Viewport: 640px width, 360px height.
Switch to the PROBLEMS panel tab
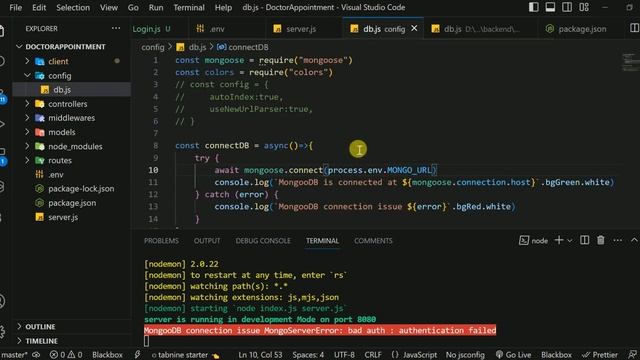(161, 241)
